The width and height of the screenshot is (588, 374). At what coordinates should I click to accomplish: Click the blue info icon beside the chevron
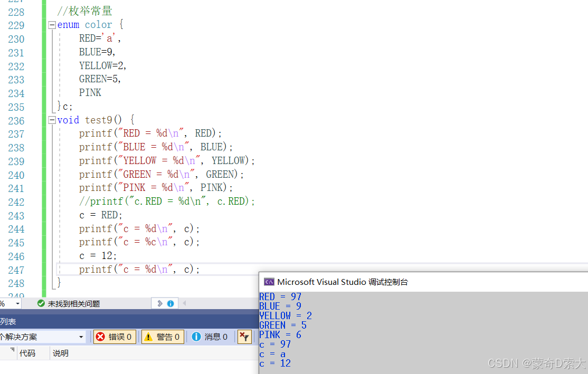(170, 303)
